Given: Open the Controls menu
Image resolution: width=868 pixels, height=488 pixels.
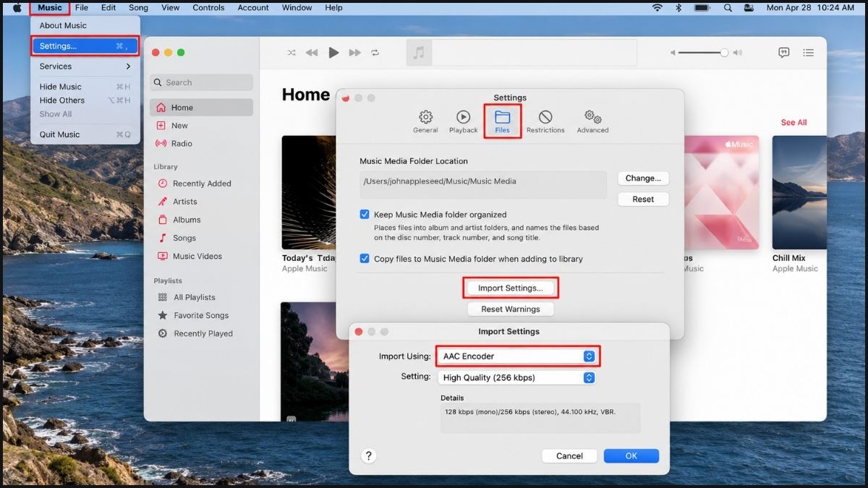Looking at the screenshot, I should 208,7.
